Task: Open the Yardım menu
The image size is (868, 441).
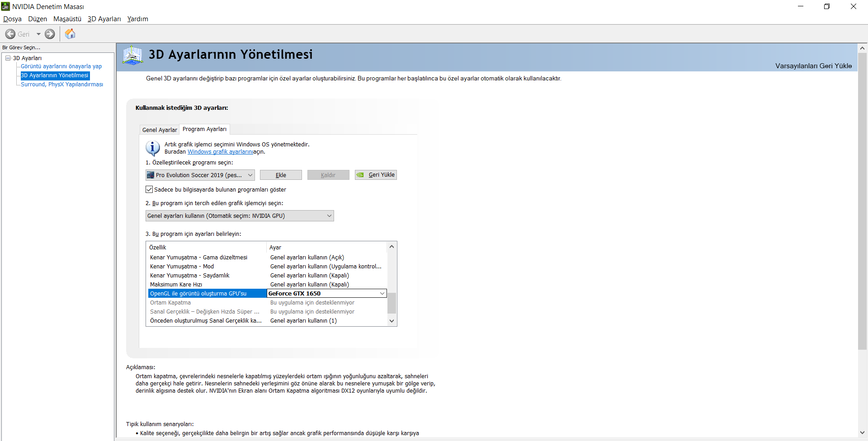Action: point(138,19)
